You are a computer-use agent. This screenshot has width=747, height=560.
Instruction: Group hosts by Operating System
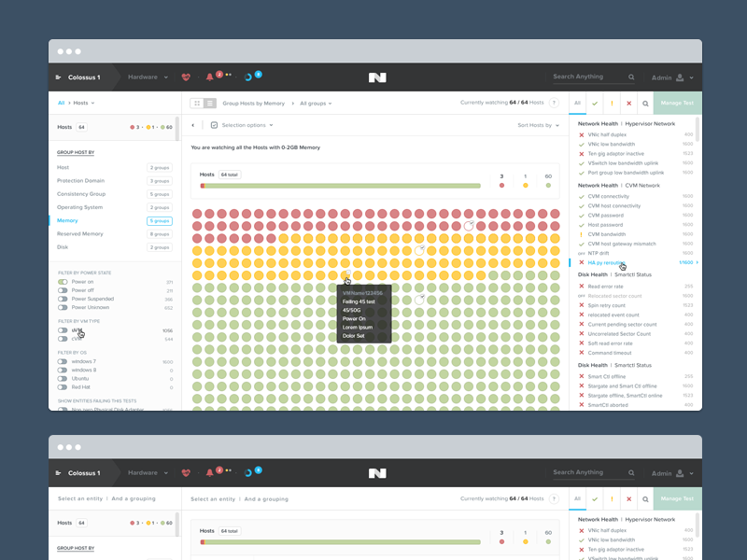tap(80, 207)
